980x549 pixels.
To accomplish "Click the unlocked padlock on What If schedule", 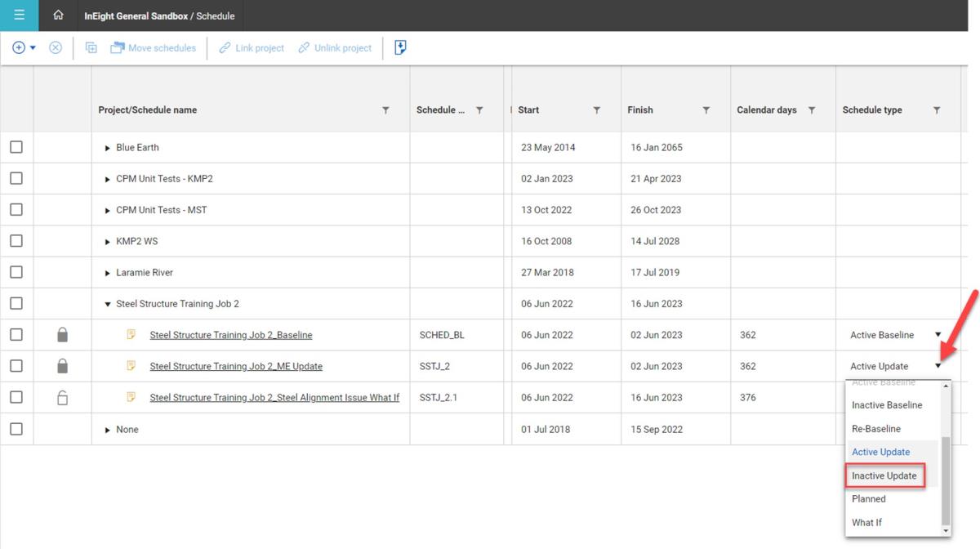I will [62, 398].
